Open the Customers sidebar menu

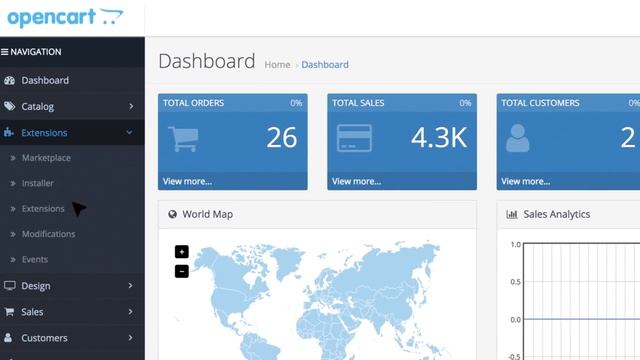72,338
